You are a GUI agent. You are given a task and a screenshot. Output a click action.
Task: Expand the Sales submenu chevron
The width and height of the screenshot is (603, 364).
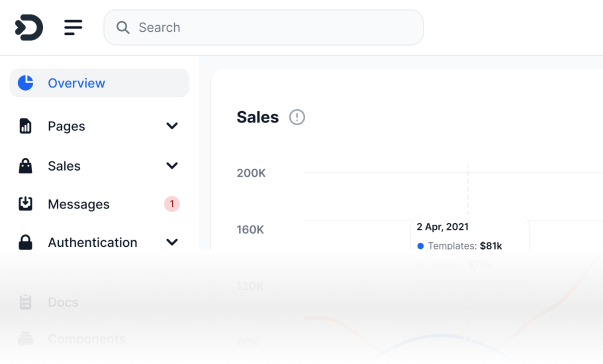pos(172,165)
